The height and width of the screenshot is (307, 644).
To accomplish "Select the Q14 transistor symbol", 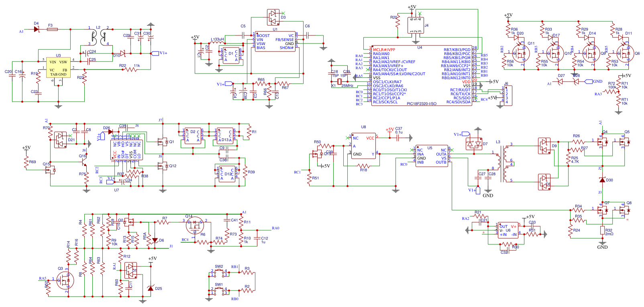I will click(x=195, y=225).
